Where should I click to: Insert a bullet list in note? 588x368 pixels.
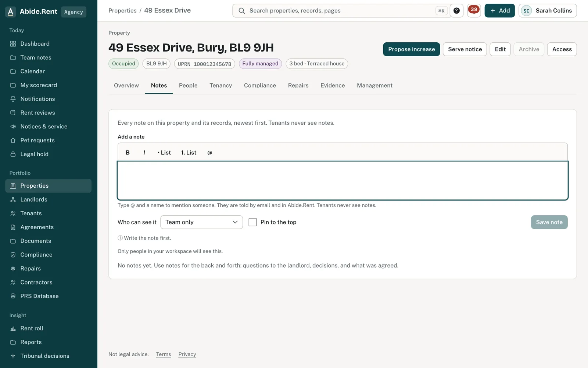point(164,152)
